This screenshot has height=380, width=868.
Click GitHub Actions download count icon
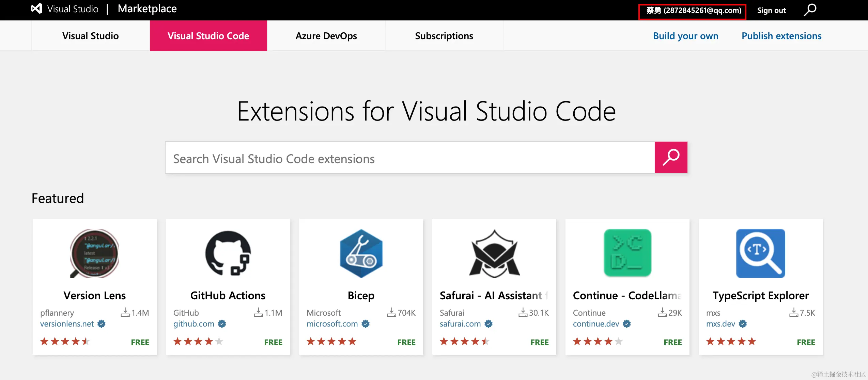(x=258, y=312)
